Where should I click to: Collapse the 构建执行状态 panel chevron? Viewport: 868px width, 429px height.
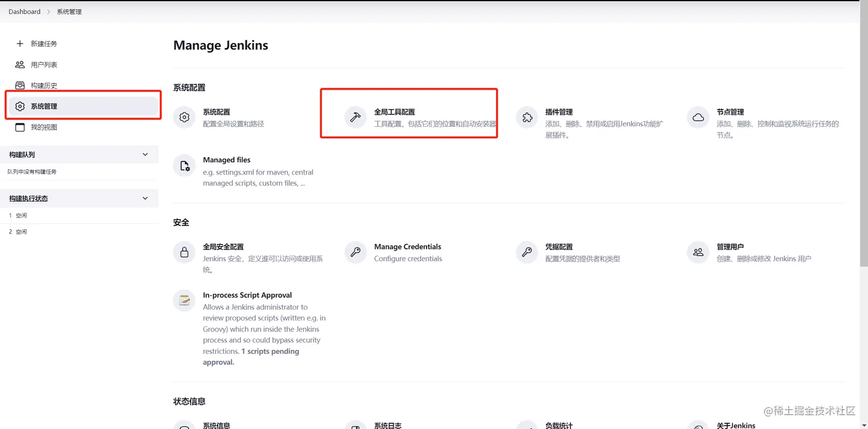pos(145,198)
